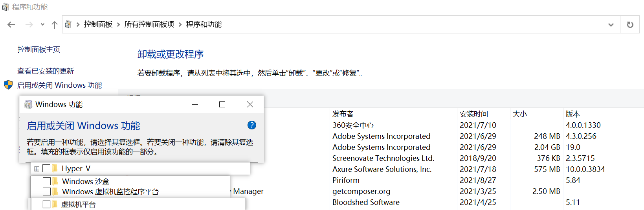Click the install date 2021/7/10
Image resolution: width=644 pixels, height=210 pixels.
tap(478, 125)
